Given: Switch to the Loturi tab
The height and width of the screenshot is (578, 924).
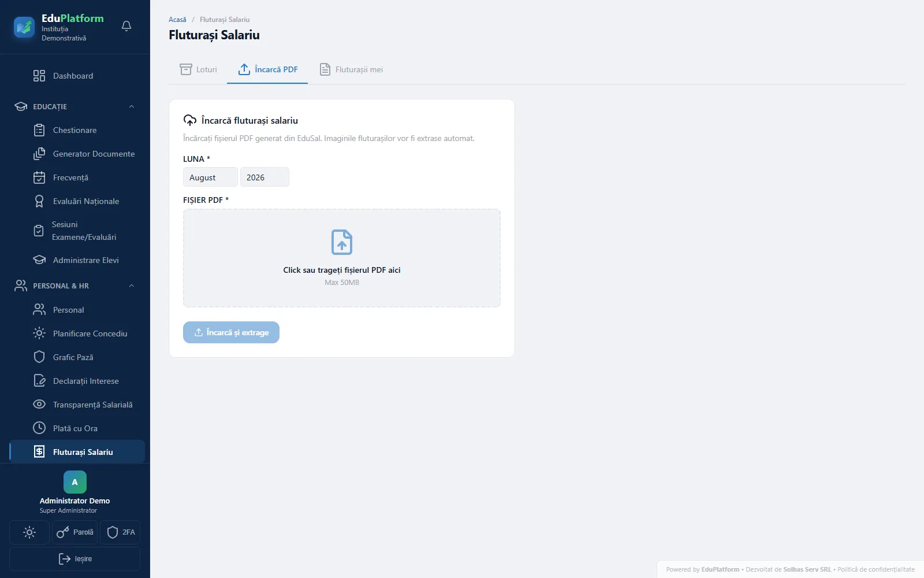Looking at the screenshot, I should click(198, 69).
